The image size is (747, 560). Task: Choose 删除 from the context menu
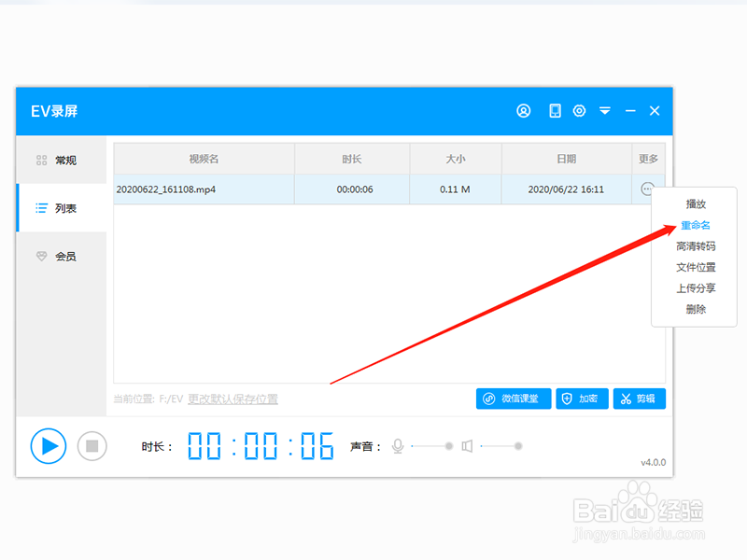(696, 309)
